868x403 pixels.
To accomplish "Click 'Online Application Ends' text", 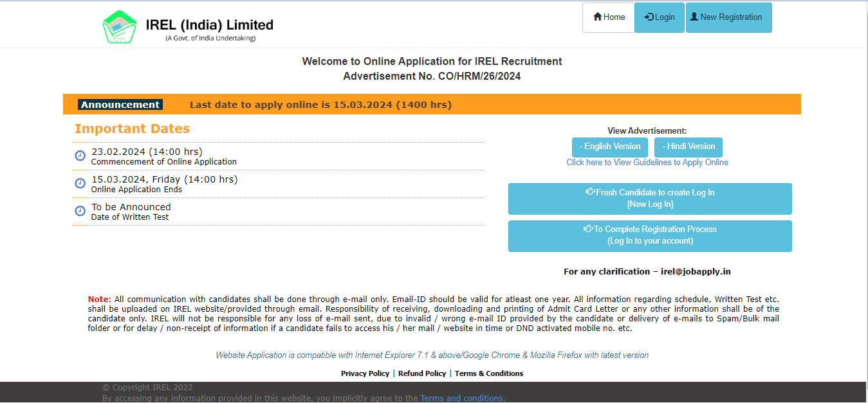I will tap(136, 190).
